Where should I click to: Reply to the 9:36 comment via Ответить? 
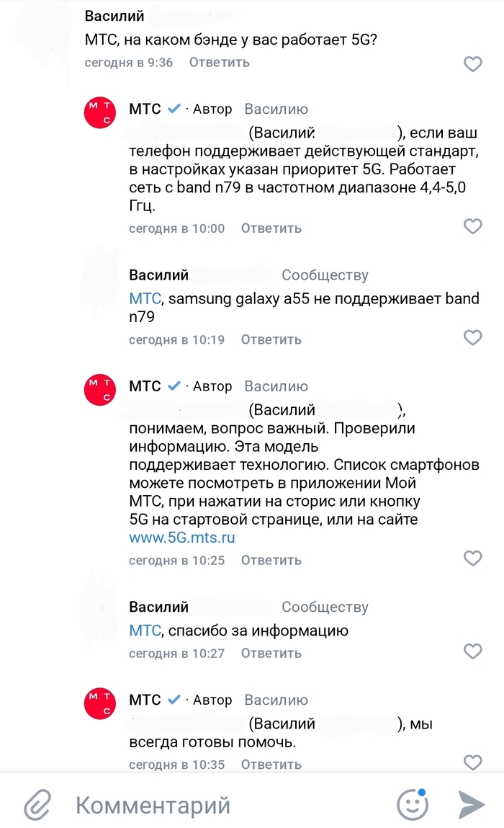[220, 62]
